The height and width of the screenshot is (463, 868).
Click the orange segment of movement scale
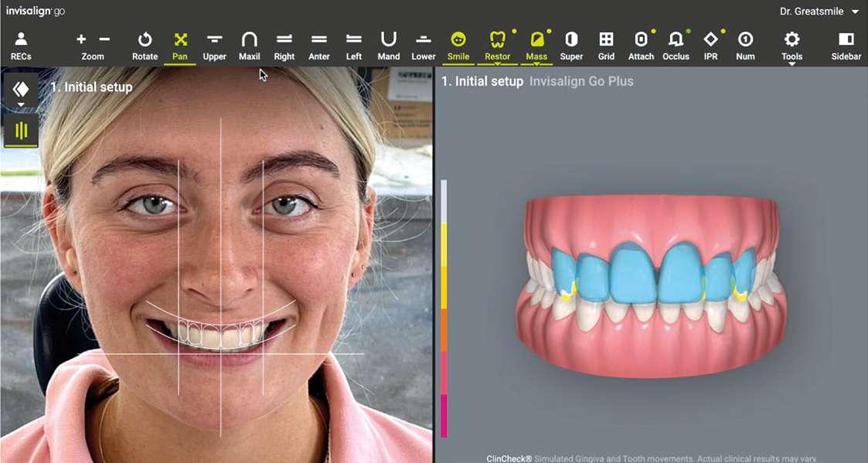[x=444, y=330]
